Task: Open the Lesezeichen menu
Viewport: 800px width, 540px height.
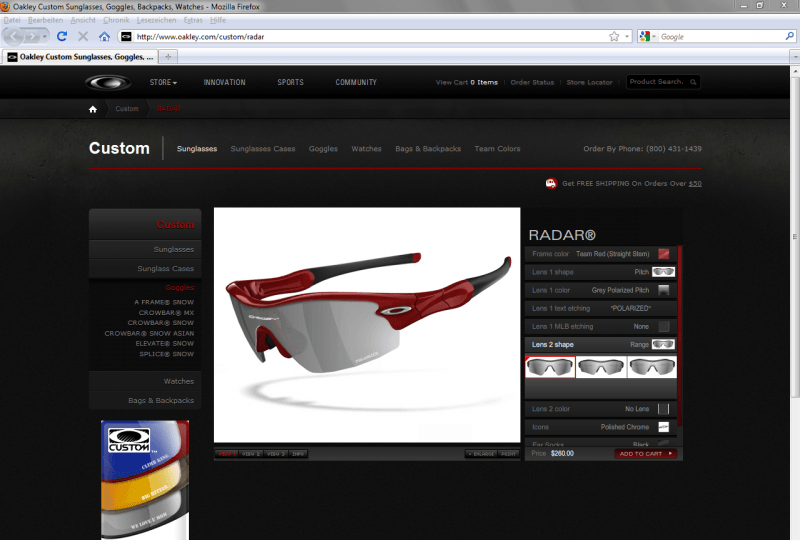Action: click(x=156, y=20)
